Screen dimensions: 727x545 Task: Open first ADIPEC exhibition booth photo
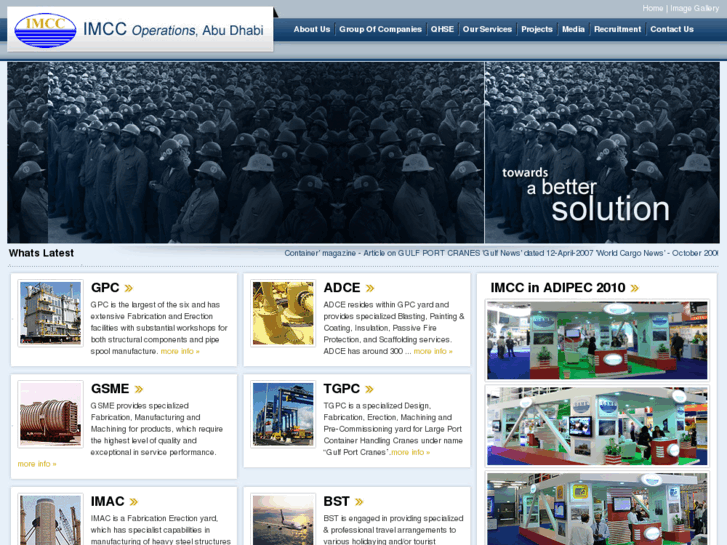tap(597, 340)
